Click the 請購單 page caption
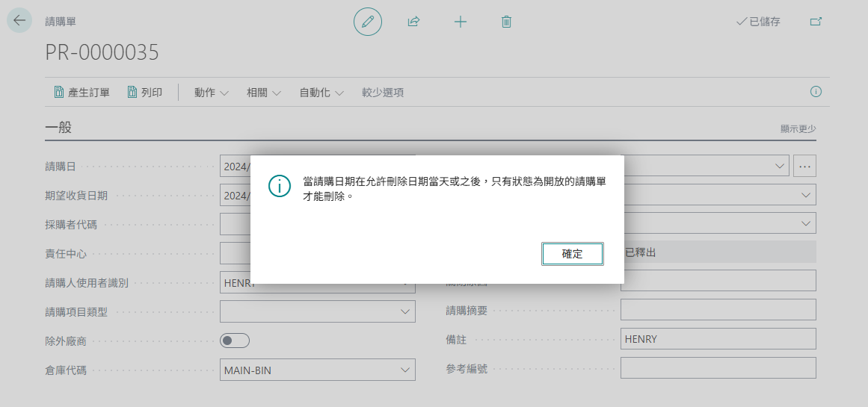This screenshot has width=868, height=407. click(61, 22)
